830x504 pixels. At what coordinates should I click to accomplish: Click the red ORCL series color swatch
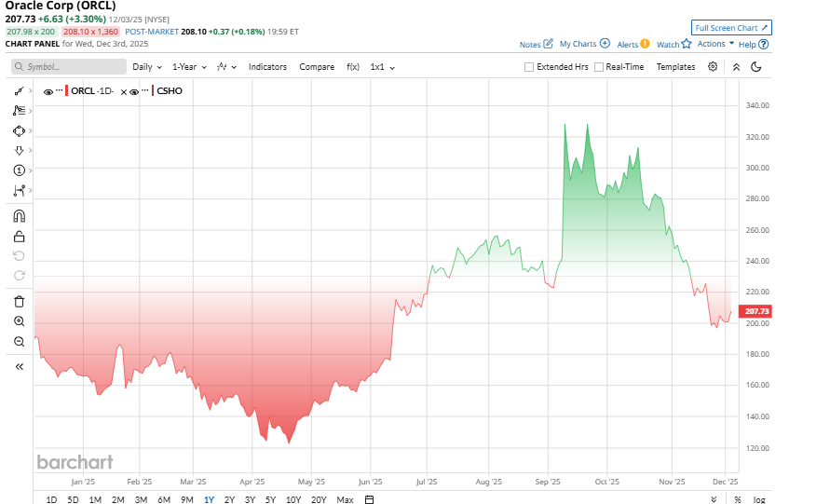pyautogui.click(x=67, y=91)
